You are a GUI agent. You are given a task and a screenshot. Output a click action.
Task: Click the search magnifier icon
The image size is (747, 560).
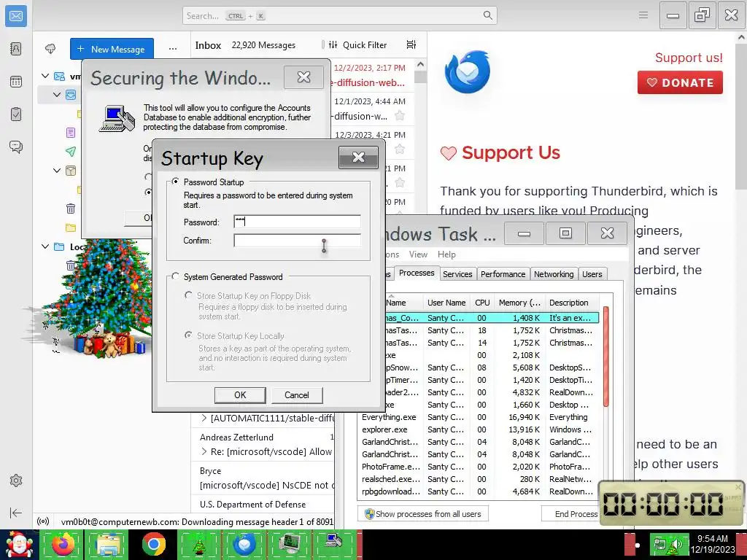coord(487,15)
